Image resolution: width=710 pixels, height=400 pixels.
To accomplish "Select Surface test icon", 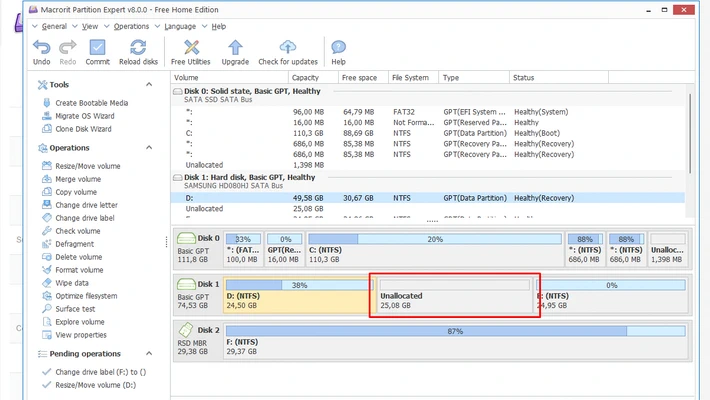I will pyautogui.click(x=46, y=308).
